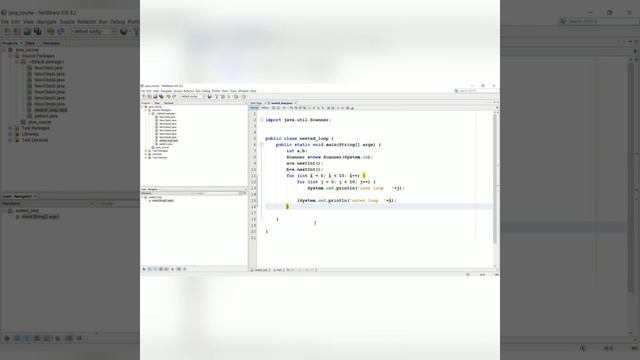This screenshot has height=360, width=640.
Task: Switch to the Start Page editor tab
Action: [256, 103]
